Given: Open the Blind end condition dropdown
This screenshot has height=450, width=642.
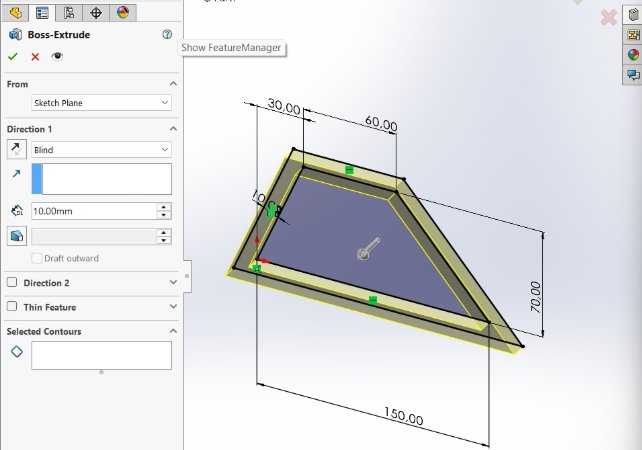Looking at the screenshot, I should [102, 149].
